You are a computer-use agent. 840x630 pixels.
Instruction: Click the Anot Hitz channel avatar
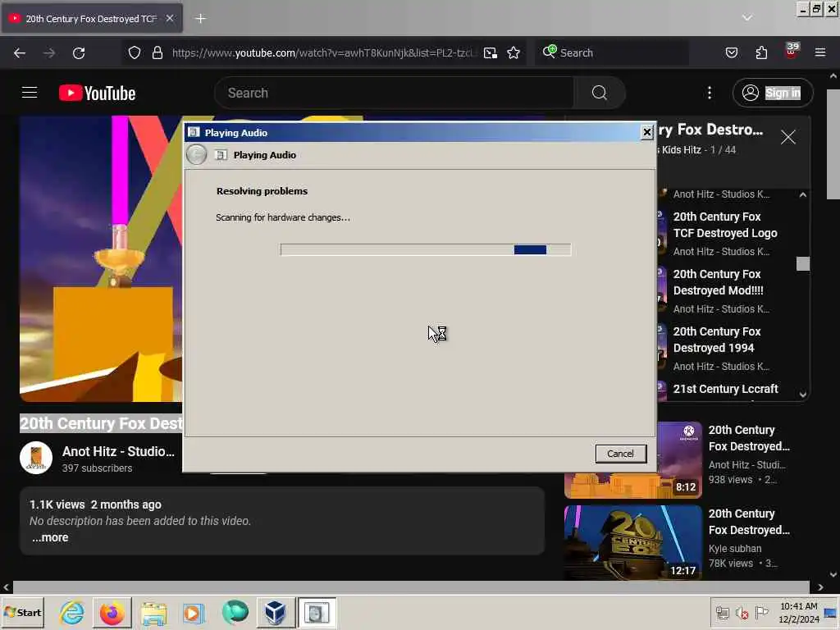click(x=36, y=458)
